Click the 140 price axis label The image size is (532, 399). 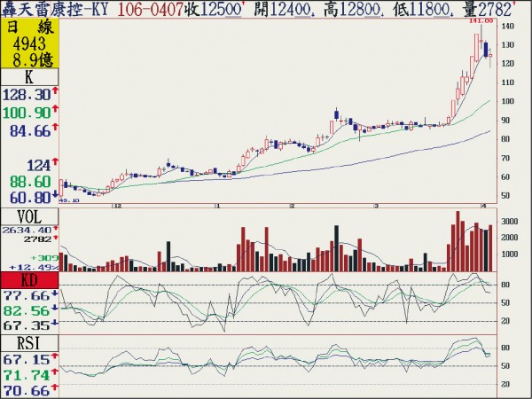pyautogui.click(x=507, y=26)
